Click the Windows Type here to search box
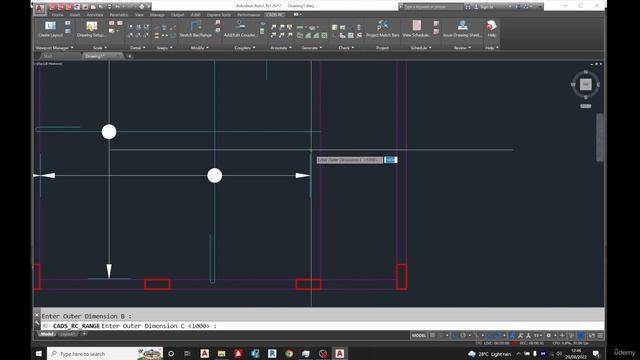640x360 pixels. (105, 353)
